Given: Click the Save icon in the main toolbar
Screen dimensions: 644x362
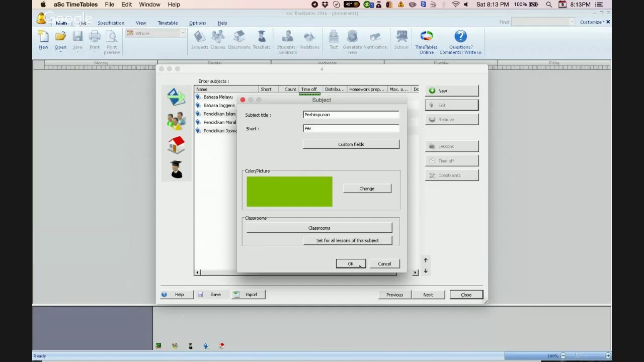Looking at the screenshot, I should [77, 40].
